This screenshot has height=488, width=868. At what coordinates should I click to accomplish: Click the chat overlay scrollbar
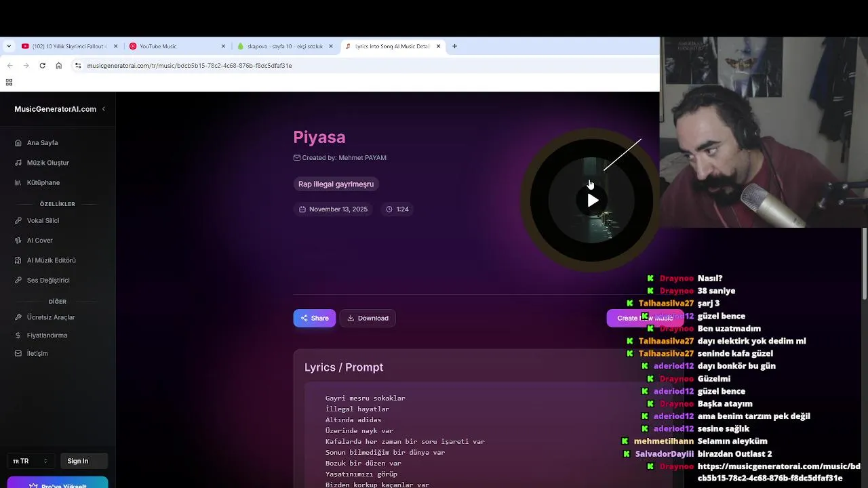(x=865, y=263)
